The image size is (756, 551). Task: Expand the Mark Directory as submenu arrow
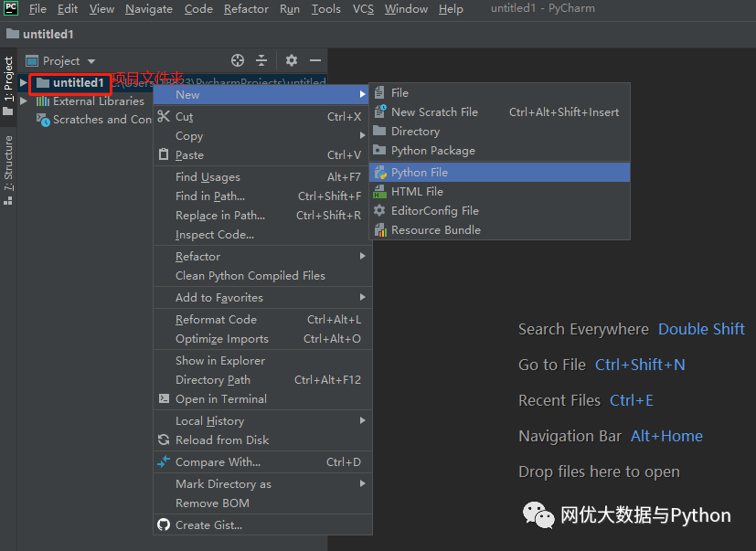(x=363, y=483)
